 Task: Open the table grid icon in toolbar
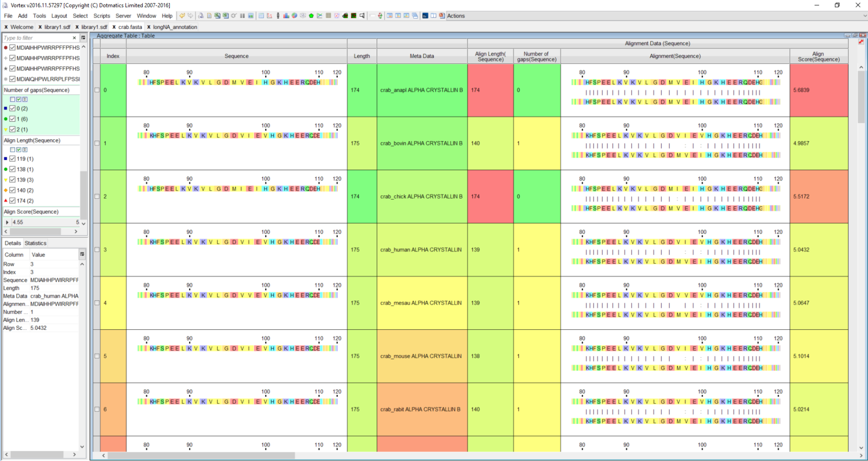[x=327, y=16]
